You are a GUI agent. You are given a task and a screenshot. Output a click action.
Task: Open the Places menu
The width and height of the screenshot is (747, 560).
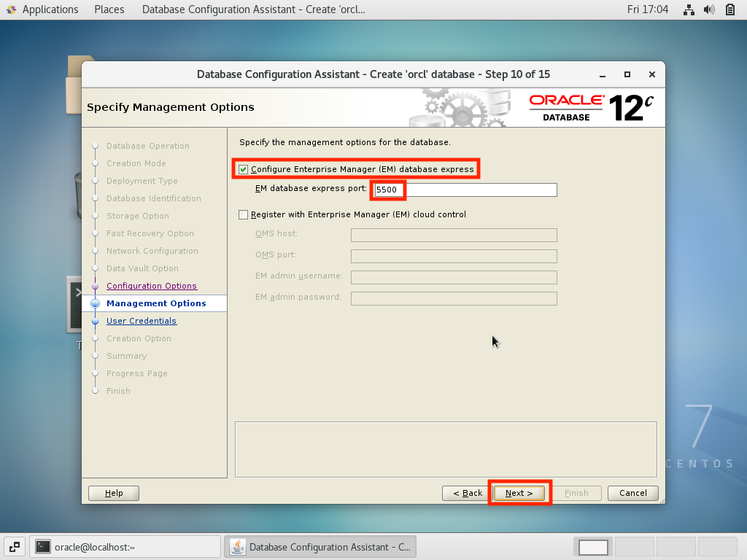coord(109,9)
